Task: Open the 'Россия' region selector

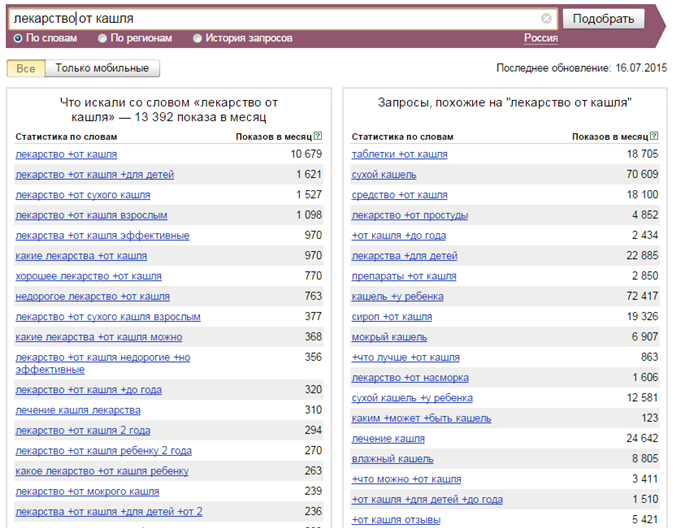Action: point(541,38)
